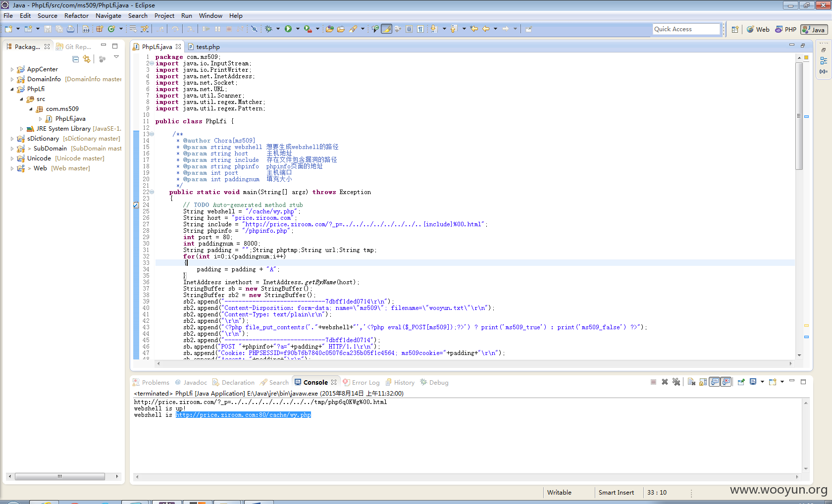
Task: Click Run Last Tool external tools icon
Action: (x=308, y=29)
